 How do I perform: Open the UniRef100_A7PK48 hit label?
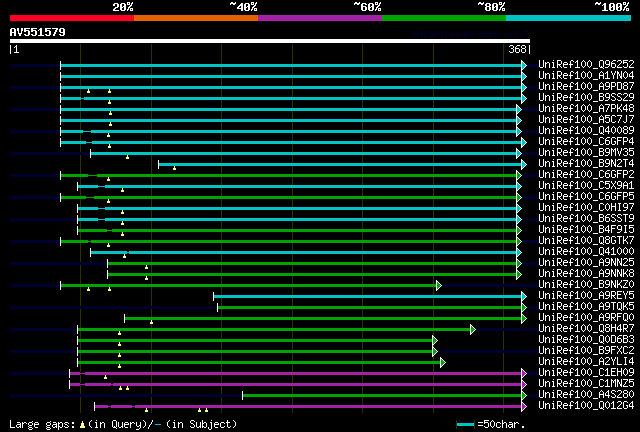tap(586, 109)
